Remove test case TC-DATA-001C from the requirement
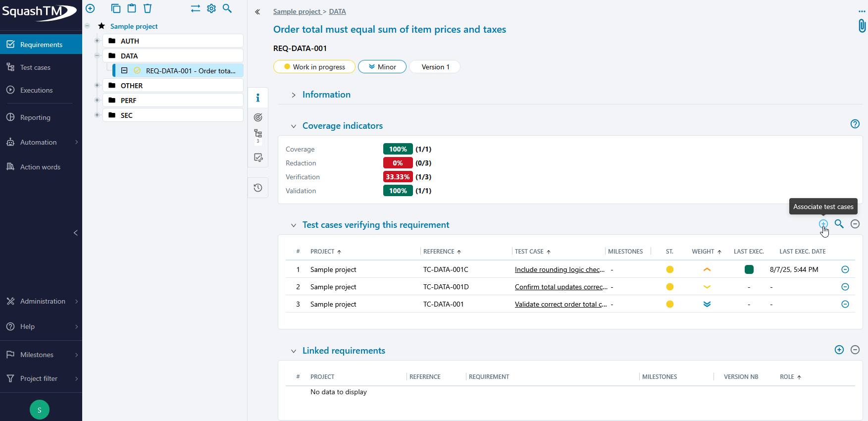Image resolution: width=868 pixels, height=421 pixels. click(845, 269)
